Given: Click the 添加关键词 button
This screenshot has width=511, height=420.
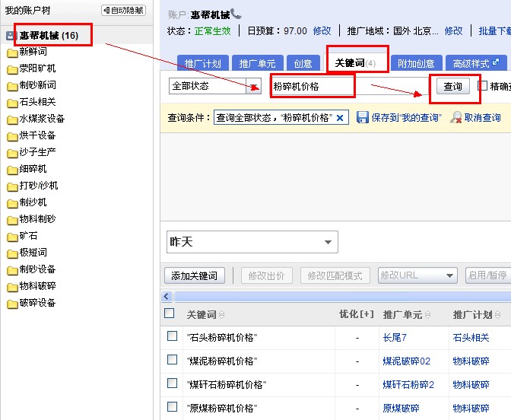Looking at the screenshot, I should (194, 275).
